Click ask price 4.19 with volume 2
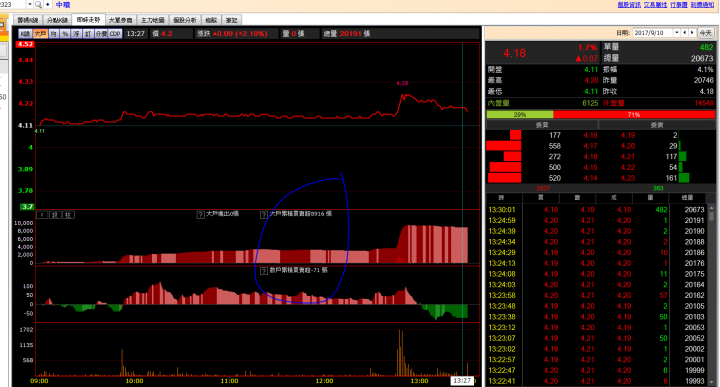This screenshot has width=720, height=387. click(628, 135)
